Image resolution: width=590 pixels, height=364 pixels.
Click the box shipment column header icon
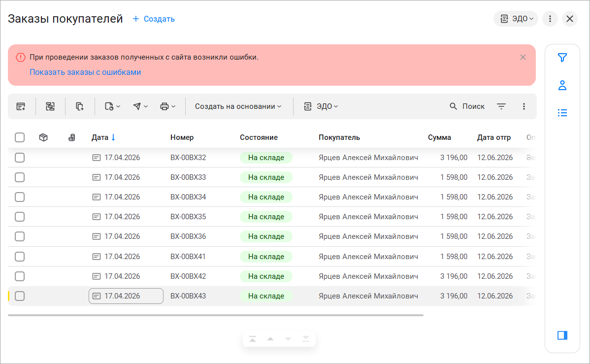pos(43,137)
